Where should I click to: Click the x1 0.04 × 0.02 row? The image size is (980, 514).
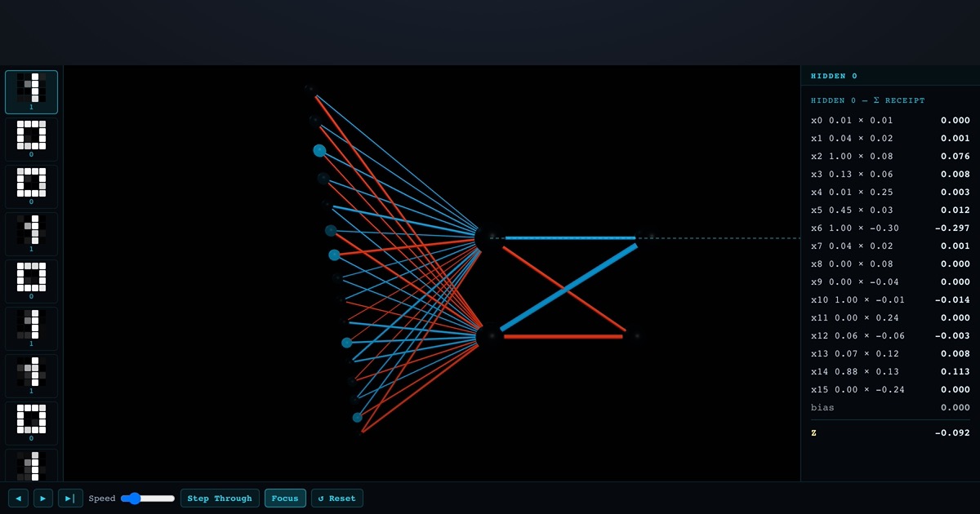pos(890,138)
